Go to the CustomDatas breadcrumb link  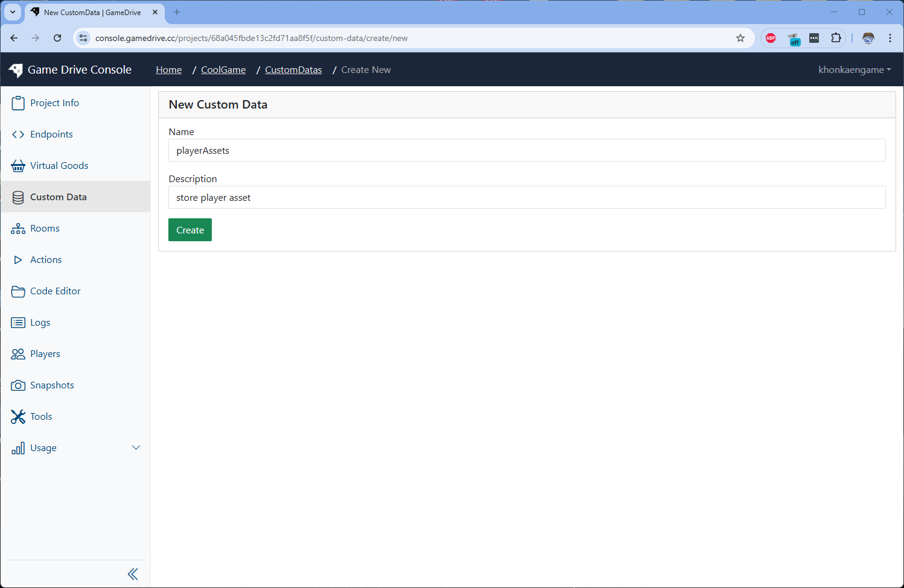coord(293,70)
